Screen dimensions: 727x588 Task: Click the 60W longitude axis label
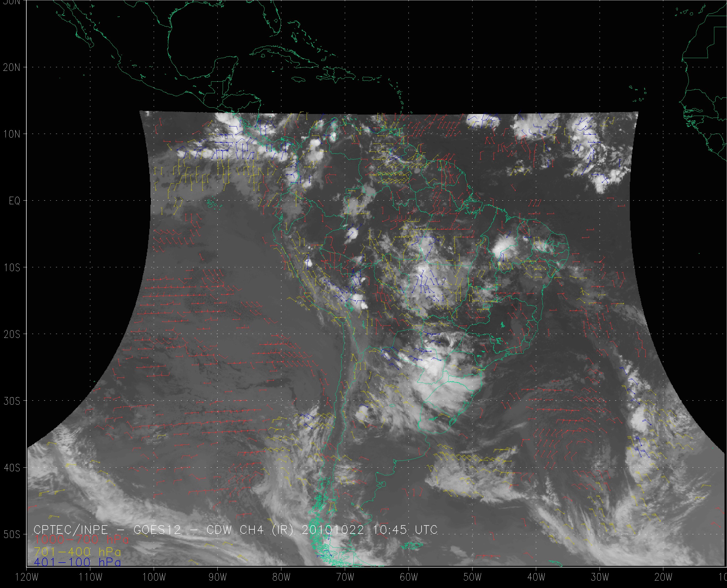tap(409, 577)
